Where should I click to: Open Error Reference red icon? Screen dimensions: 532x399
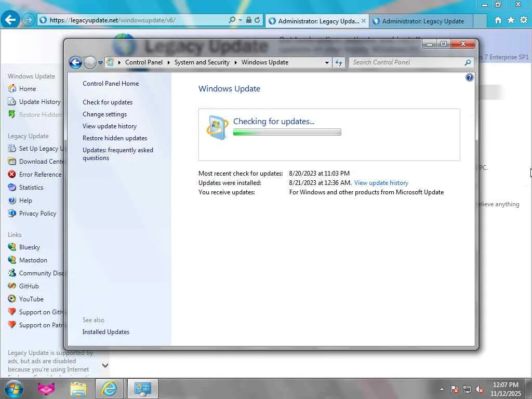12,175
